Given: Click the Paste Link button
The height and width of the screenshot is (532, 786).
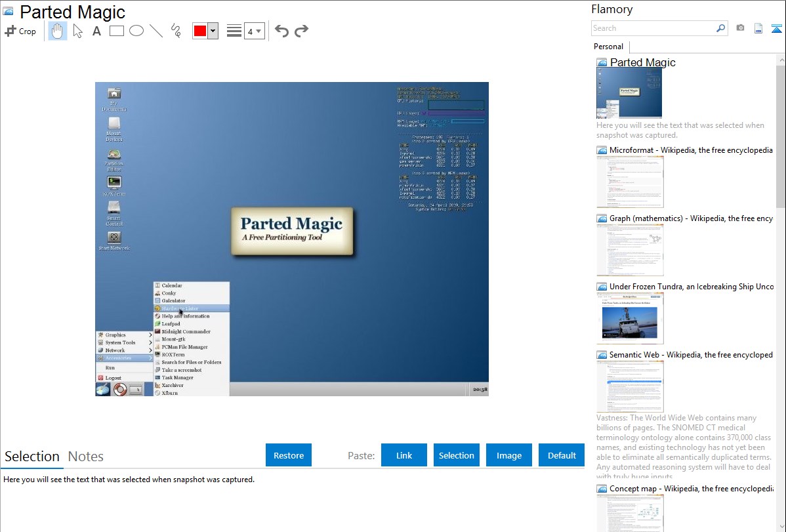Looking at the screenshot, I should 404,455.
